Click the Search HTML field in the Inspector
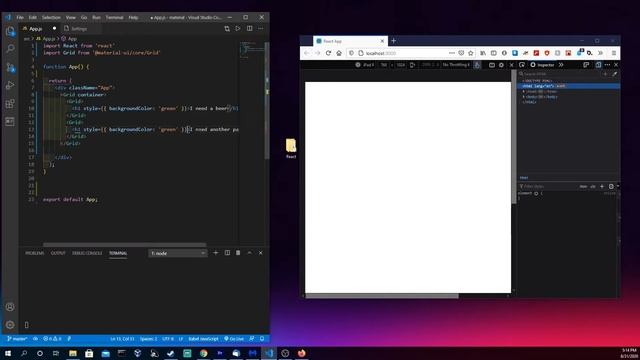 coord(560,74)
